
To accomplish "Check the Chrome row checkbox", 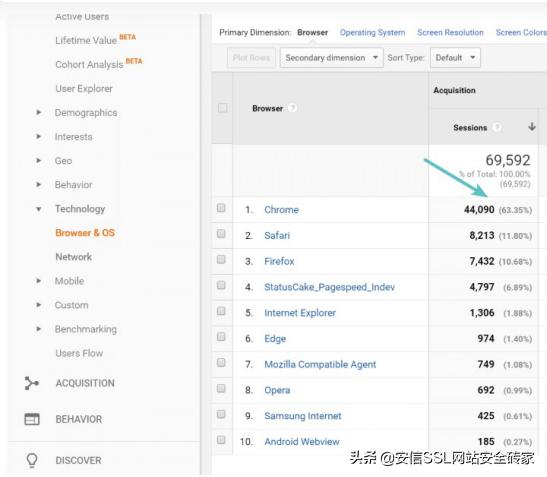I will (x=221, y=208).
